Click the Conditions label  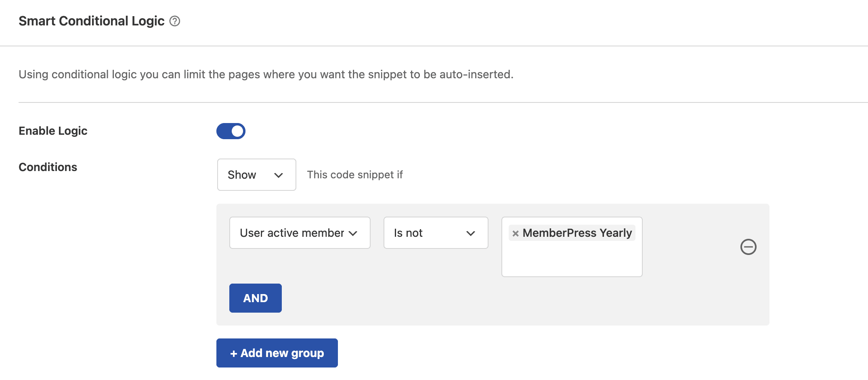pyautogui.click(x=48, y=167)
